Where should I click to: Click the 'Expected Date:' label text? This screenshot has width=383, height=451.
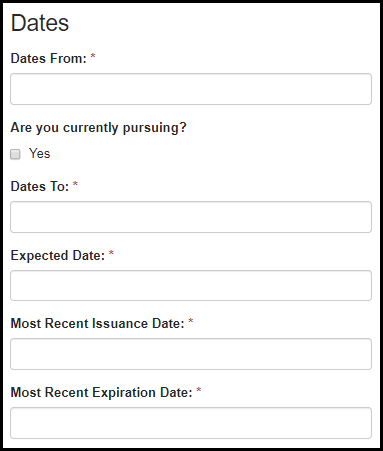pos(58,256)
